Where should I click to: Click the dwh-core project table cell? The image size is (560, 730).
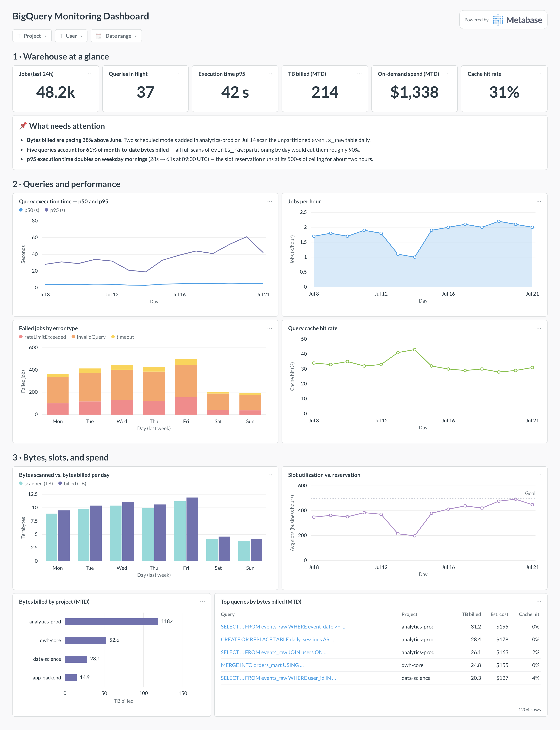[412, 665]
